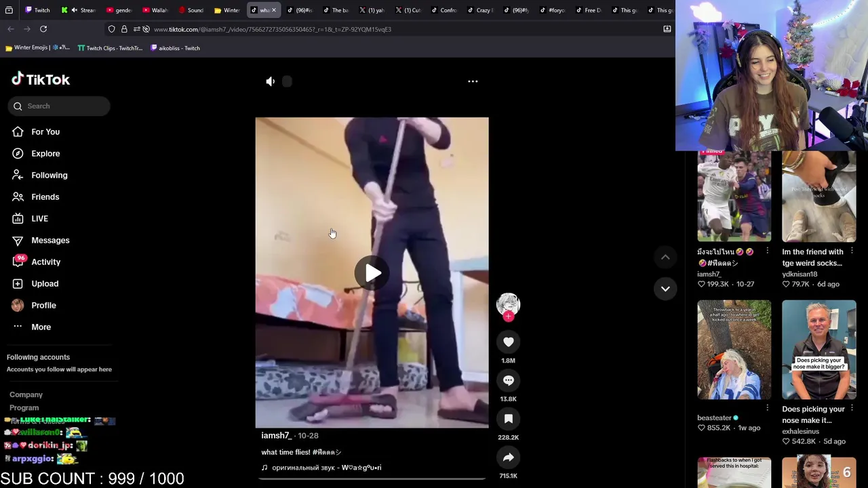Open the iamsh7_ username below the video
The height and width of the screenshot is (488, 868).
[276, 436]
